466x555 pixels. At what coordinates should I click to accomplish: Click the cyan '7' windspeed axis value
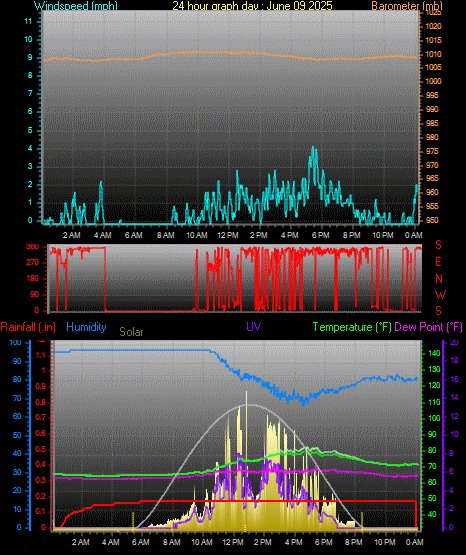click(x=30, y=93)
